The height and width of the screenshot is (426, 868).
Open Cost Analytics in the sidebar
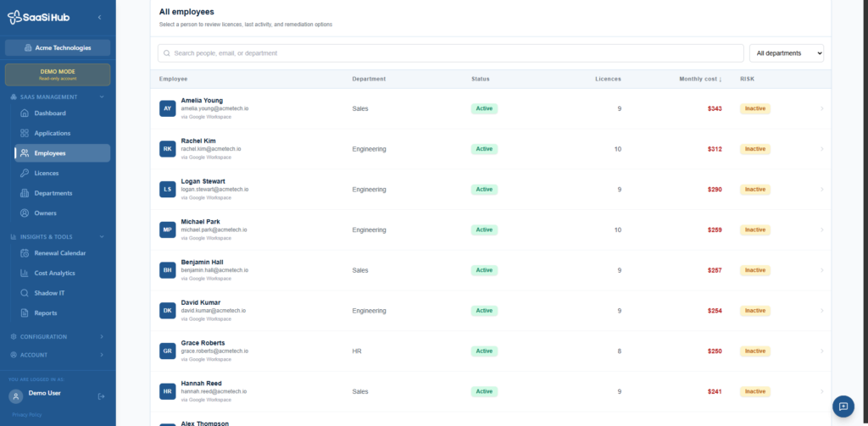point(63,274)
